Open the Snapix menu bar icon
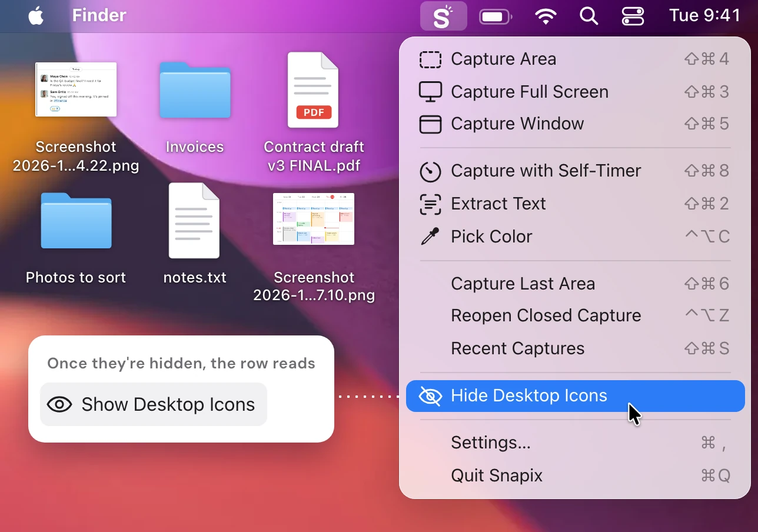Screen dimensions: 758x532 pyautogui.click(x=443, y=16)
